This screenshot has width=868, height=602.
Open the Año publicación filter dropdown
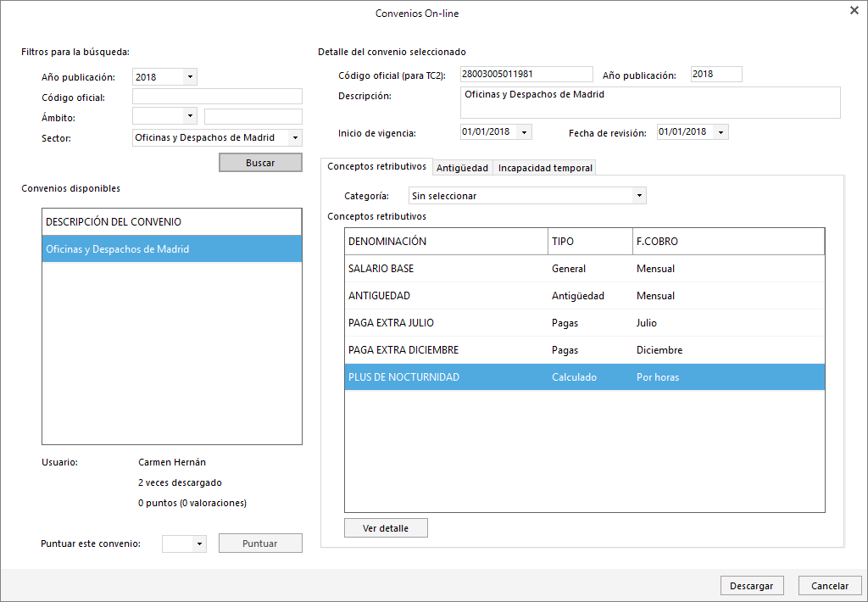(x=190, y=77)
